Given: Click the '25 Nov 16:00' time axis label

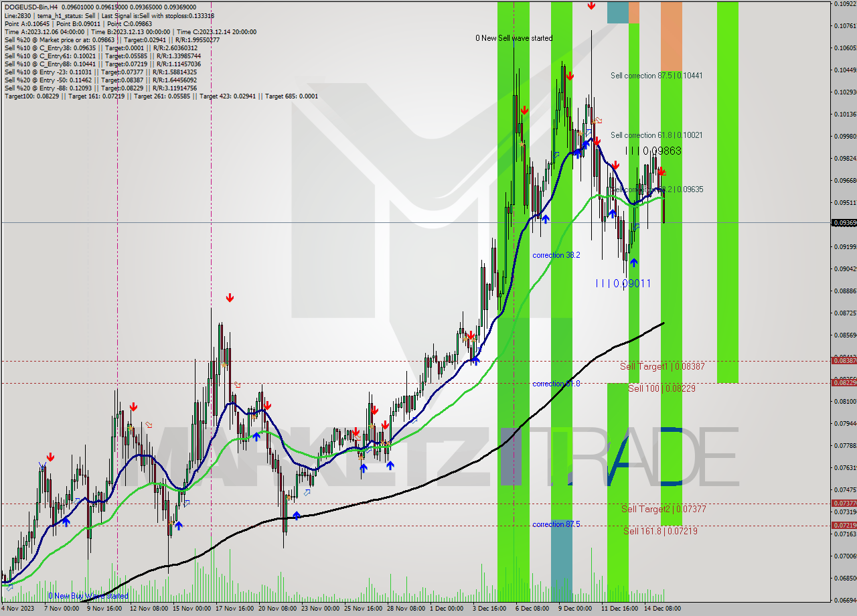Looking at the screenshot, I should click(363, 609).
